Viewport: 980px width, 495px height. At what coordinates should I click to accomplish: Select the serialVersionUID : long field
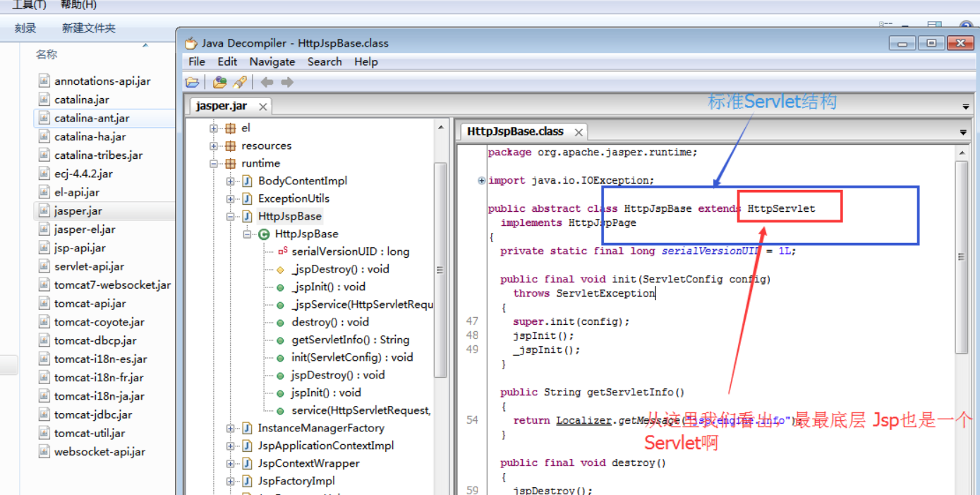351,251
